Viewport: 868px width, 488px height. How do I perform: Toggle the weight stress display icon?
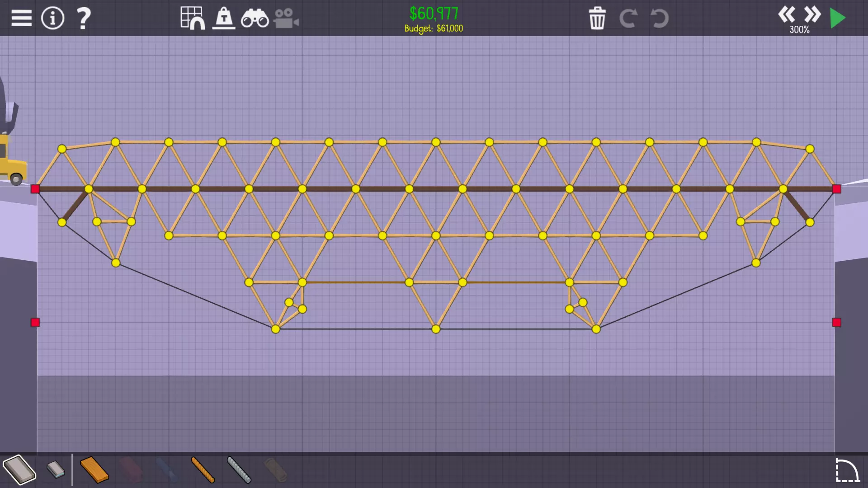224,18
